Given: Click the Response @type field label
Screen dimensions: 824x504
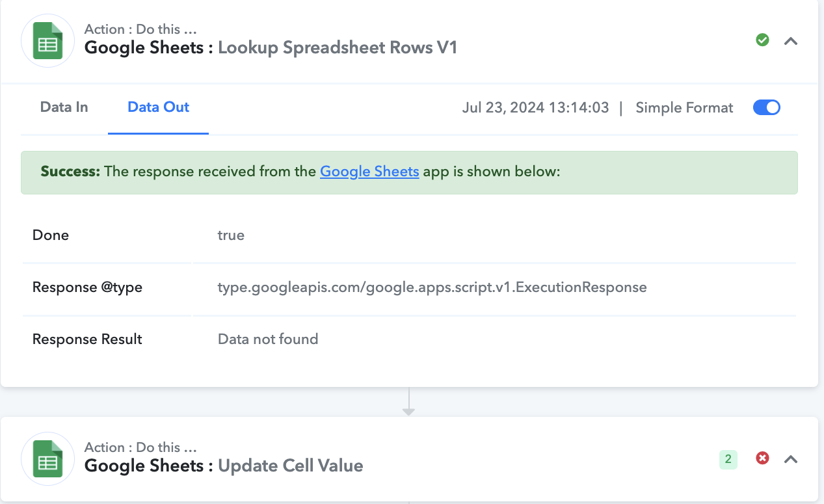Looking at the screenshot, I should point(87,287).
